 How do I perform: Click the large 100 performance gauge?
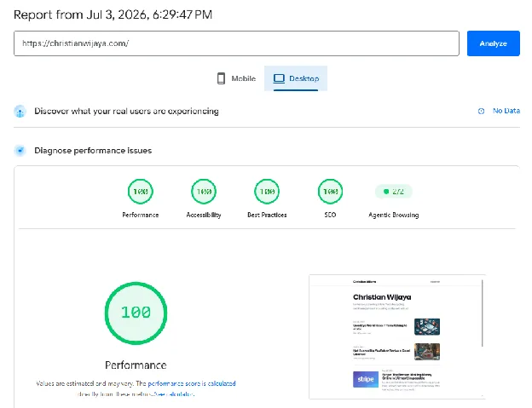pyautogui.click(x=136, y=313)
